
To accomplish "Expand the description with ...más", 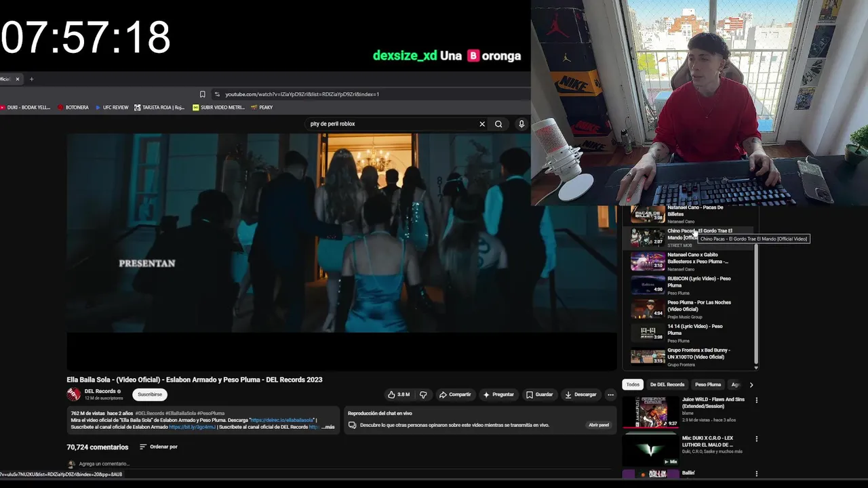I will point(329,427).
